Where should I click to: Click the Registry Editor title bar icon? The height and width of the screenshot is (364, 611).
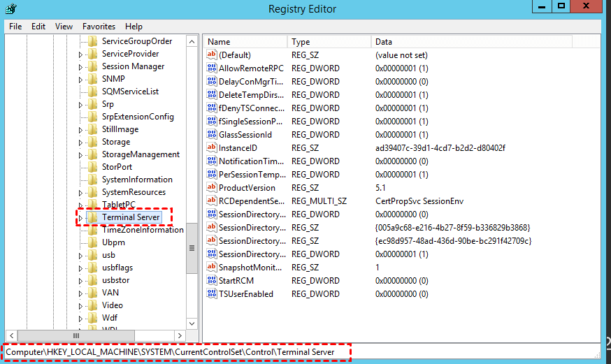click(x=11, y=9)
